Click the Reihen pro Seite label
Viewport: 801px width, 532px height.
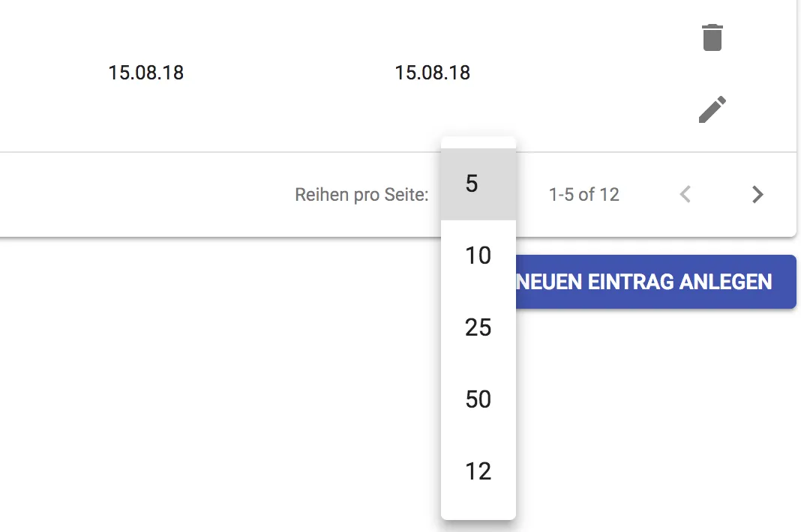pos(361,196)
